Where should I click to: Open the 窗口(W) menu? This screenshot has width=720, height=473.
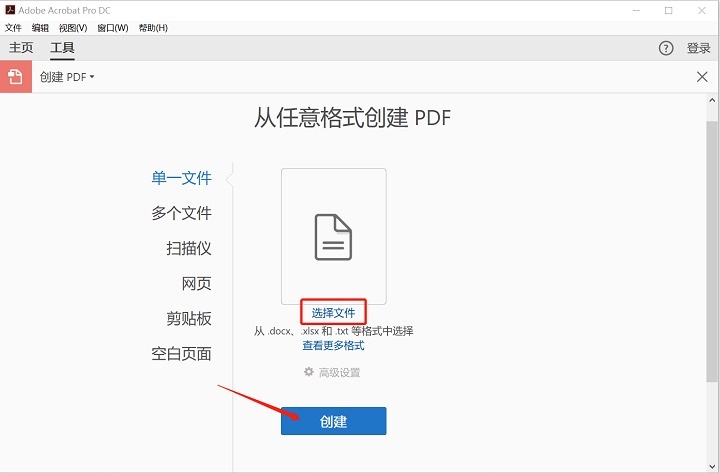coord(113,28)
